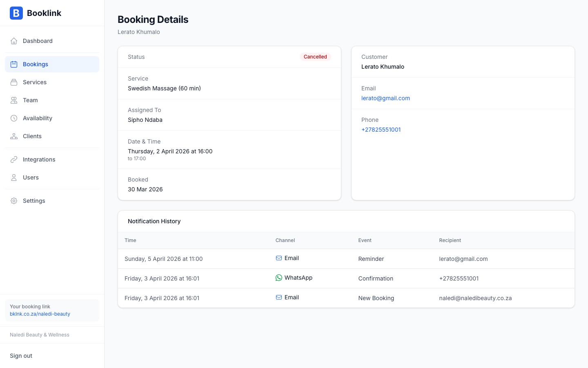Open Services via the archive box icon

click(x=14, y=82)
